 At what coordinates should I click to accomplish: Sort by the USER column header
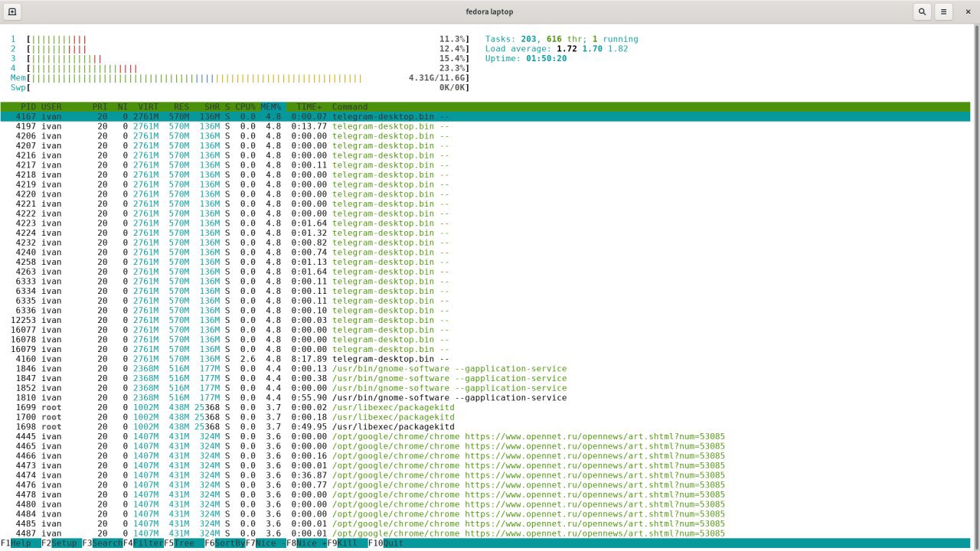(x=51, y=107)
